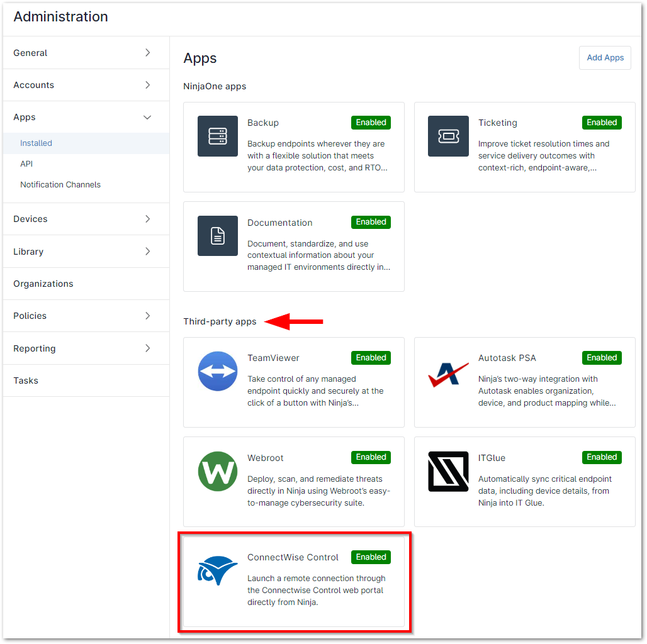Toggle ConnectWise Control's Enabled status
Viewport: 647px width, 644px height.
[371, 557]
